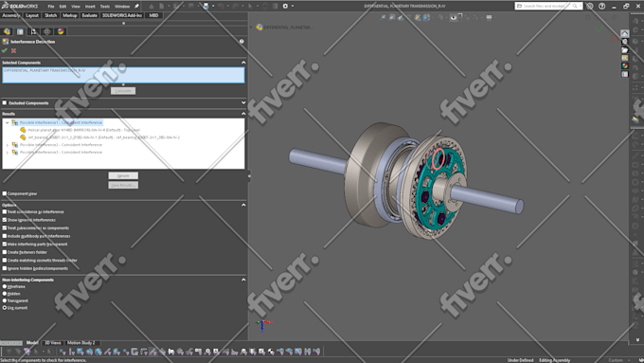Screen dimensions: 644x363
Task: Switch to the Motion Study 2 tab
Action: click(x=80, y=343)
